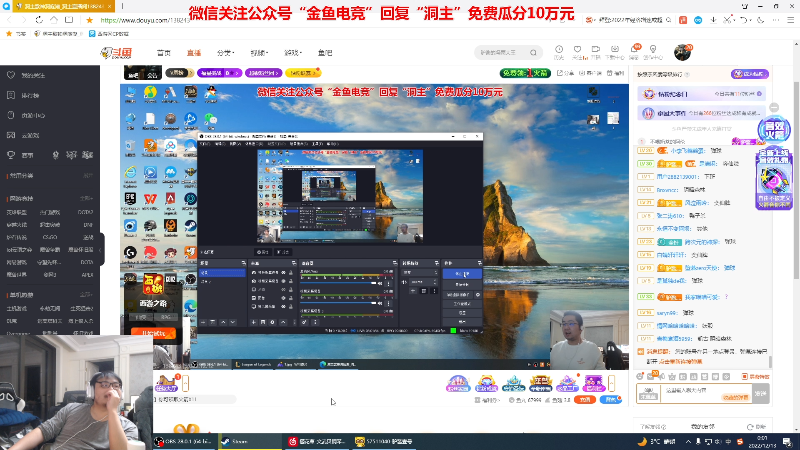The width and height of the screenshot is (800, 450).
Task: Collapse the left sidebar handle
Action: 101,249
